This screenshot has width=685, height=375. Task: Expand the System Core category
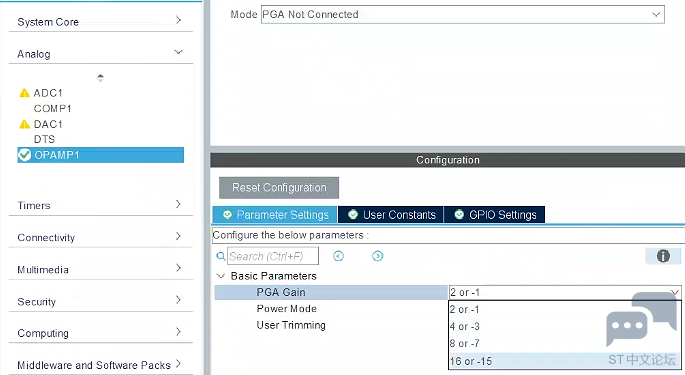178,20
